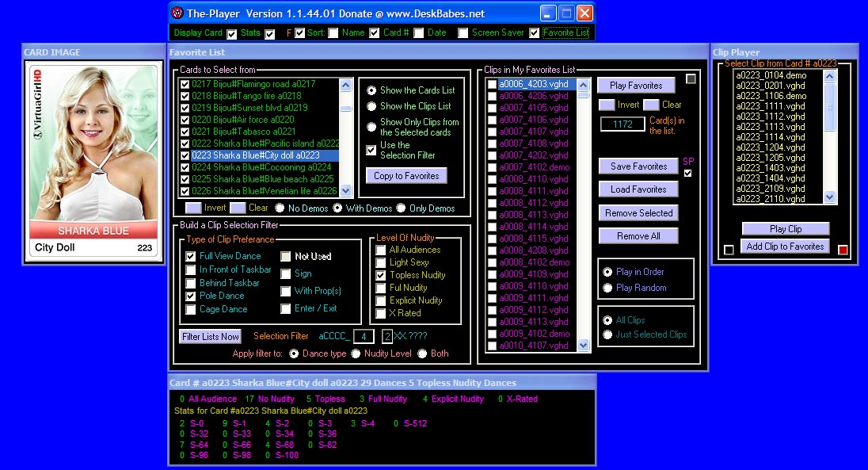This screenshot has width=868, height=470.
Task: Click the Copy to Favorites button
Action: click(406, 175)
